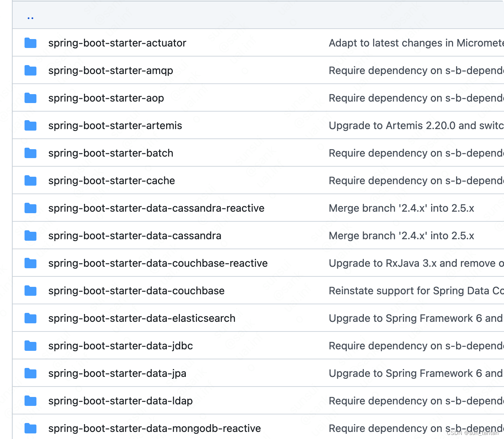Click folder icon for spring-boot-starter-data-mongodb-reactive
The width and height of the screenshot is (504, 439).
coord(30,429)
